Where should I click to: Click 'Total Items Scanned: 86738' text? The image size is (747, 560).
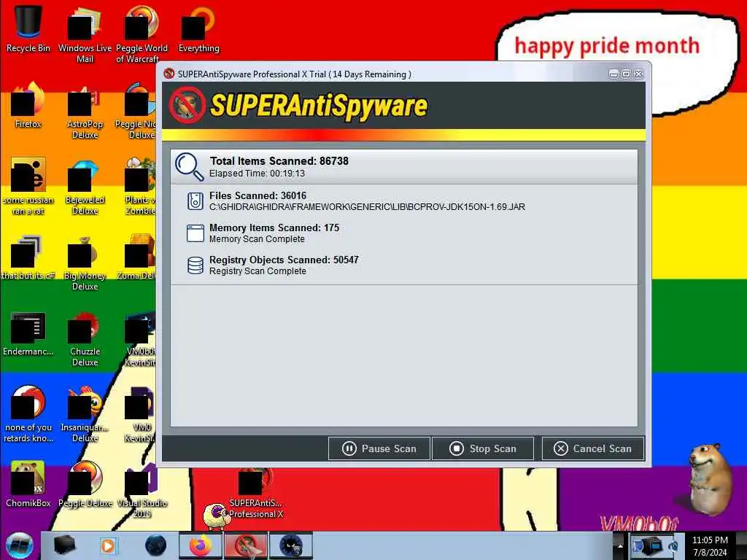click(x=279, y=161)
